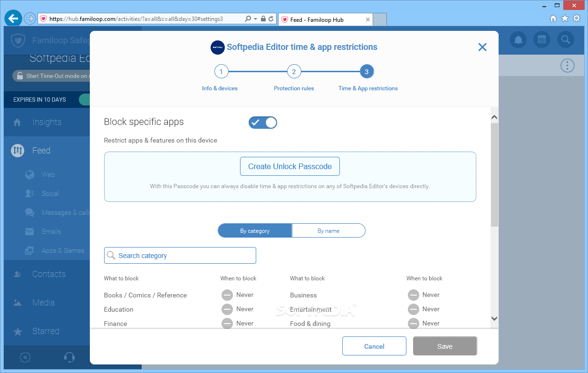The width and height of the screenshot is (588, 373).
Task: Save the app restrictions
Action: click(x=445, y=346)
